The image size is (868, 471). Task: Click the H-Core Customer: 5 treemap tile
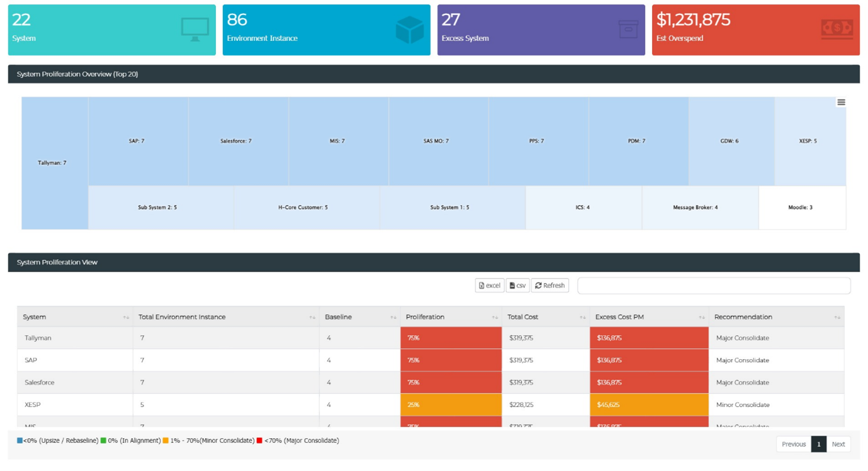pyautogui.click(x=307, y=208)
